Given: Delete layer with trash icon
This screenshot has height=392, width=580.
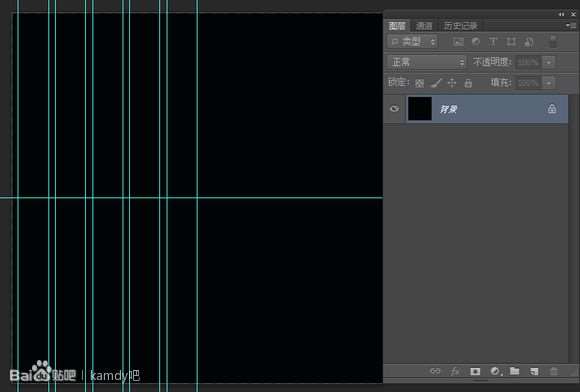Looking at the screenshot, I should pos(554,371).
